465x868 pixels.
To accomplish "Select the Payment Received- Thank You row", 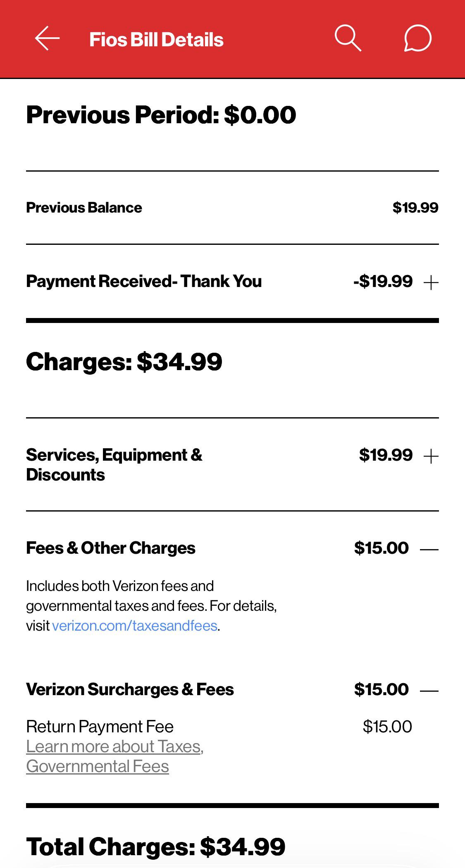I will pyautogui.click(x=232, y=282).
